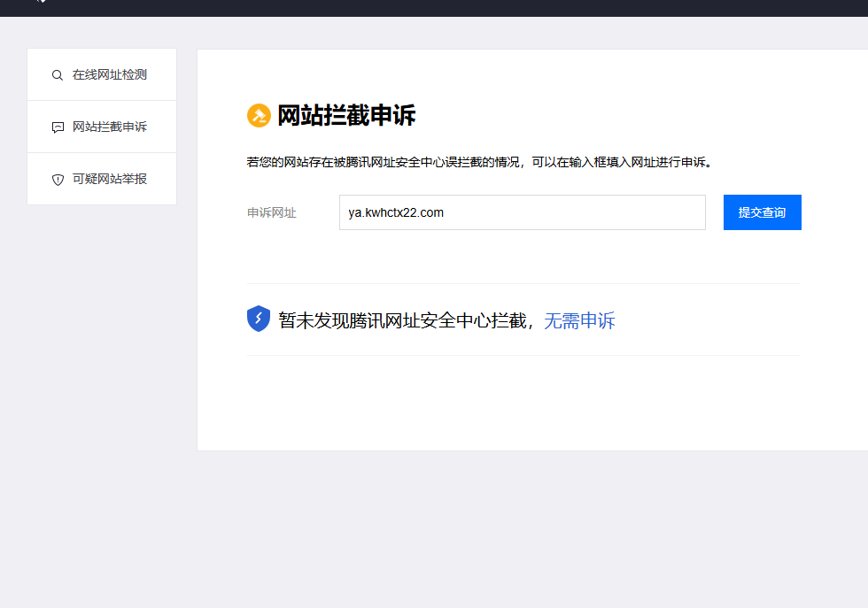Focus the 申诉网址 URL input field
This screenshot has height=608, width=868.
(522, 212)
